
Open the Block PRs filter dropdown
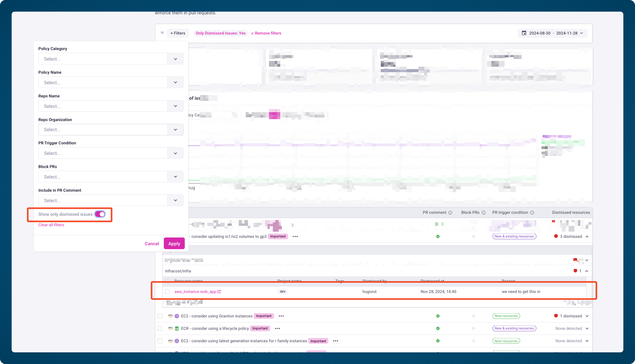coord(111,177)
